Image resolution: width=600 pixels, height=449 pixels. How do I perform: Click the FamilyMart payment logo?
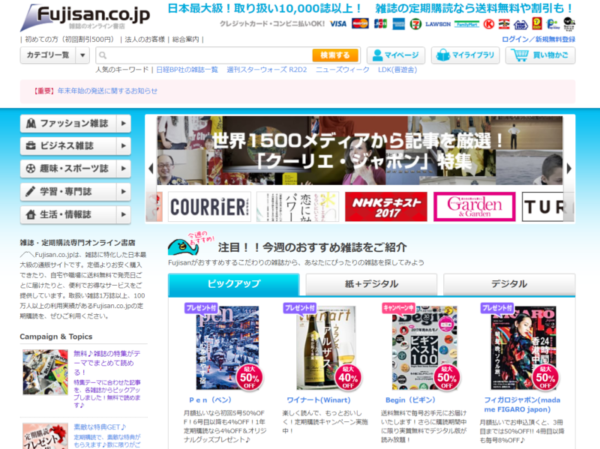pyautogui.click(x=466, y=24)
